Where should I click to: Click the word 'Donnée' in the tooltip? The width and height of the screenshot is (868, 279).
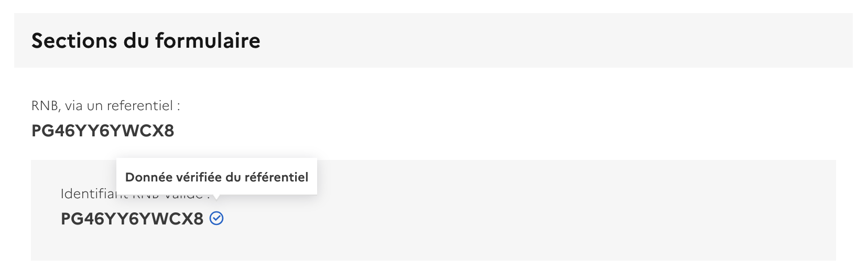click(148, 177)
